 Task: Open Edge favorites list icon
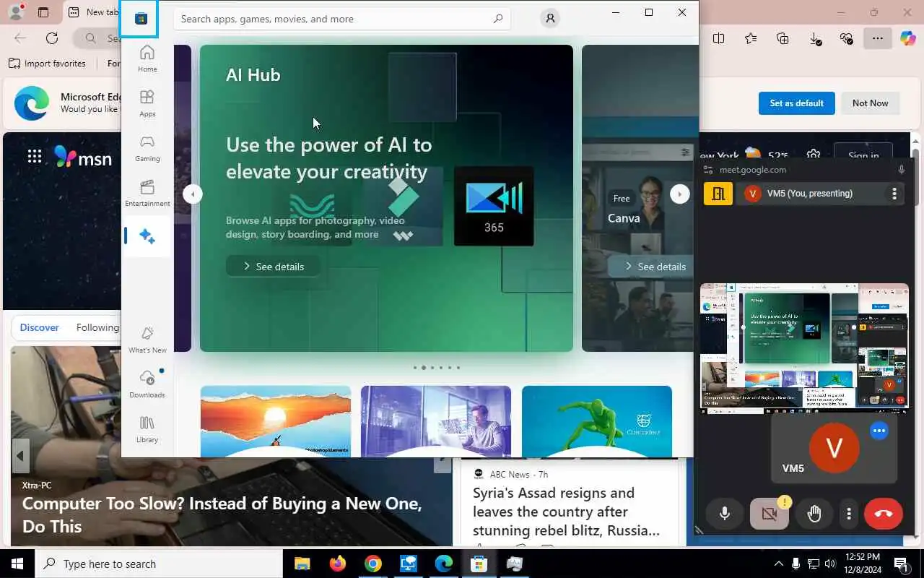tap(751, 38)
